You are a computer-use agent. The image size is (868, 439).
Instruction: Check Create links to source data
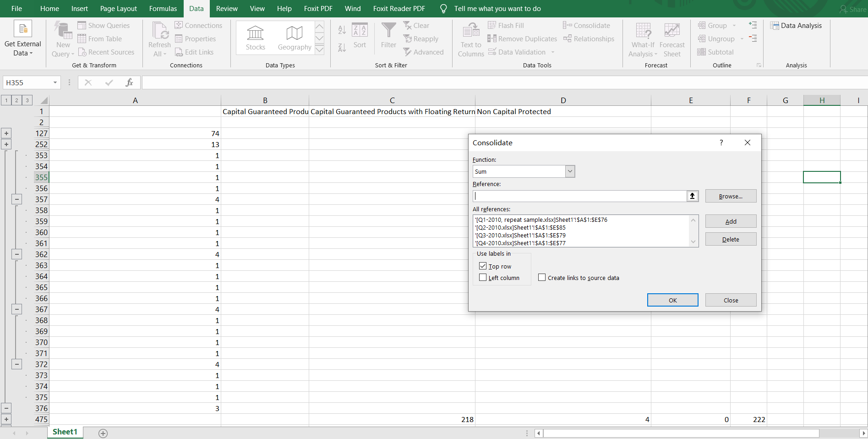click(542, 277)
